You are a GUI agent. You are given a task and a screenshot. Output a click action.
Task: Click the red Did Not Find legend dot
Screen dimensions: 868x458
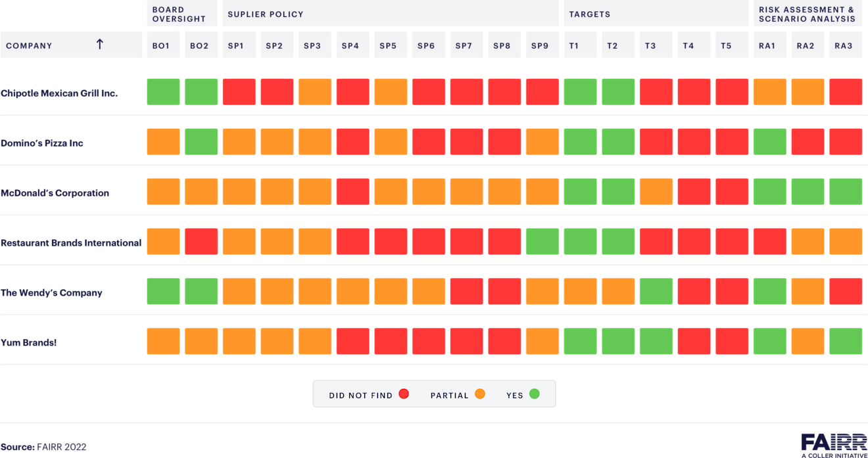[404, 394]
